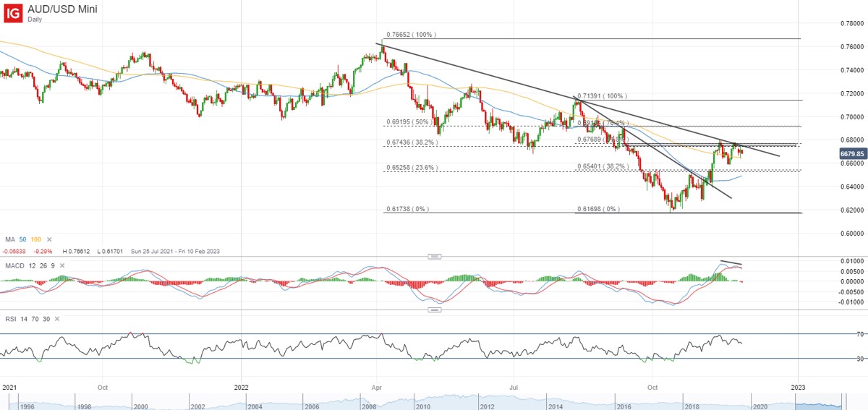Click the 2022 label on the time axis

click(x=240, y=387)
